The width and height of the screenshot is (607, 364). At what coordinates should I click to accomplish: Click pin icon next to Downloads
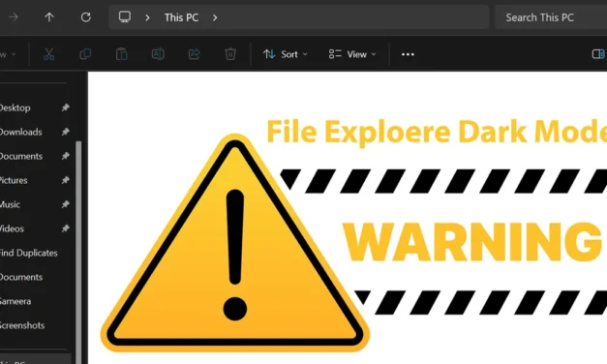66,132
